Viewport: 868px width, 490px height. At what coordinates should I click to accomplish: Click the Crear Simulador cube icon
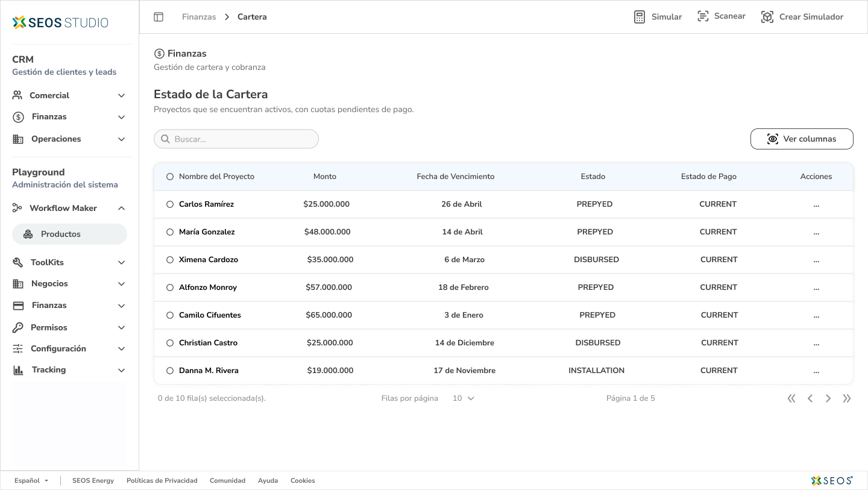[767, 17]
